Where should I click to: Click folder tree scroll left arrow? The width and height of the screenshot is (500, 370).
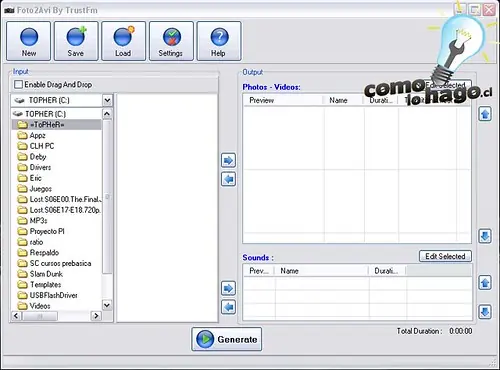[16, 315]
